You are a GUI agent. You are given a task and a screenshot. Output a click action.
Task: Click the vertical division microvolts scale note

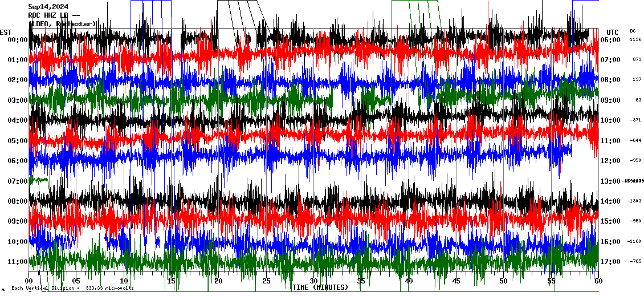(x=72, y=288)
